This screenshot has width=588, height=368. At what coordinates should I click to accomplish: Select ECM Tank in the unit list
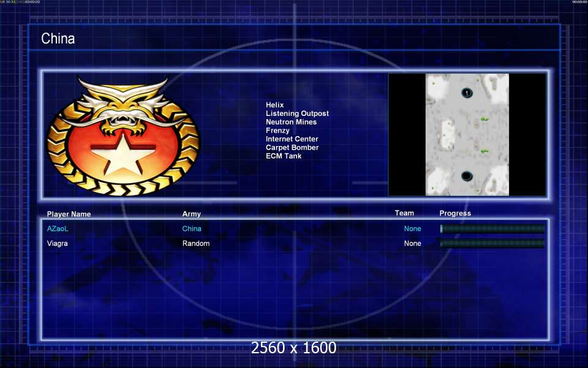pyautogui.click(x=284, y=156)
